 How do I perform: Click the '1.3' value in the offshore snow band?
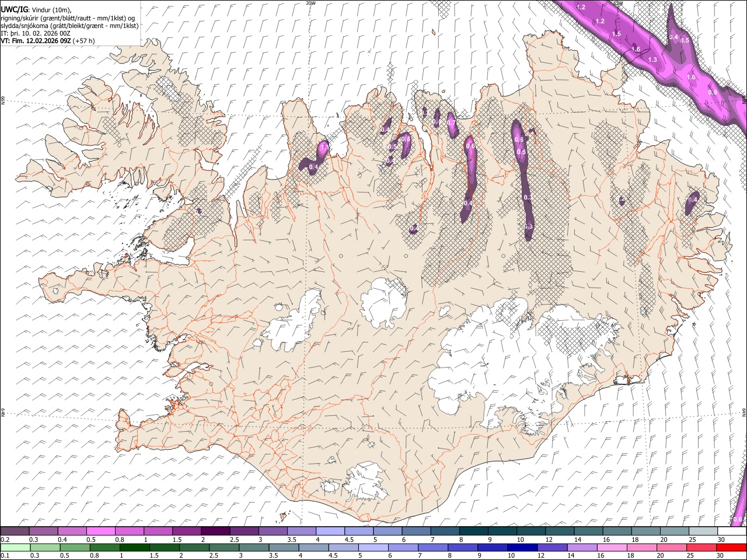[x=652, y=60]
